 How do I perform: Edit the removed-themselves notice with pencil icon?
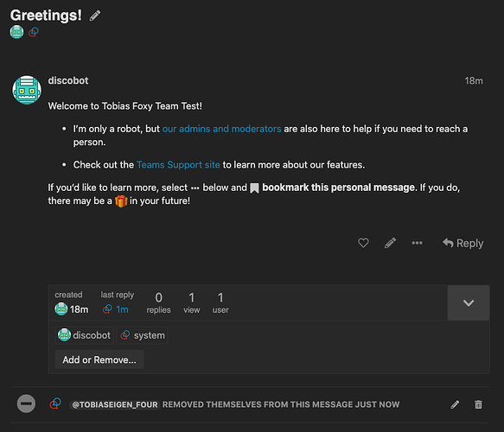(455, 404)
